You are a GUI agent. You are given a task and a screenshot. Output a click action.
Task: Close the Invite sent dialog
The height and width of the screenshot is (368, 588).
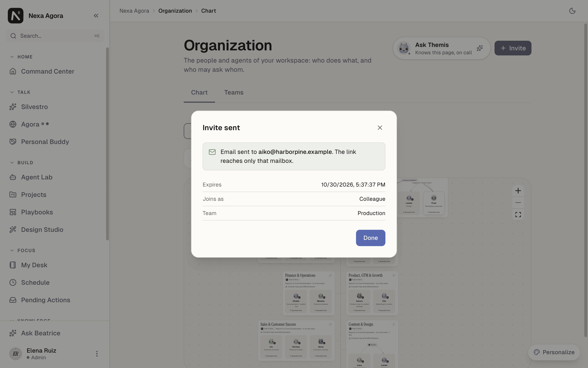(380, 128)
